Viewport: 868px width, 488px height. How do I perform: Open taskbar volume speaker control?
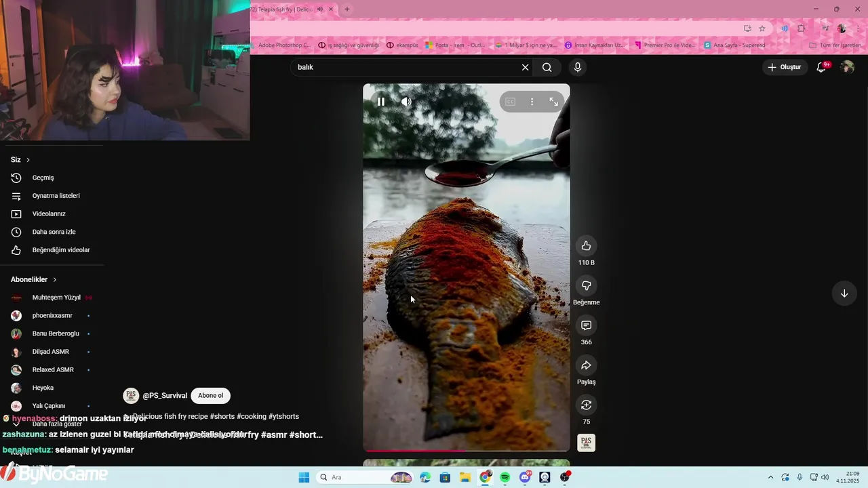click(x=825, y=477)
